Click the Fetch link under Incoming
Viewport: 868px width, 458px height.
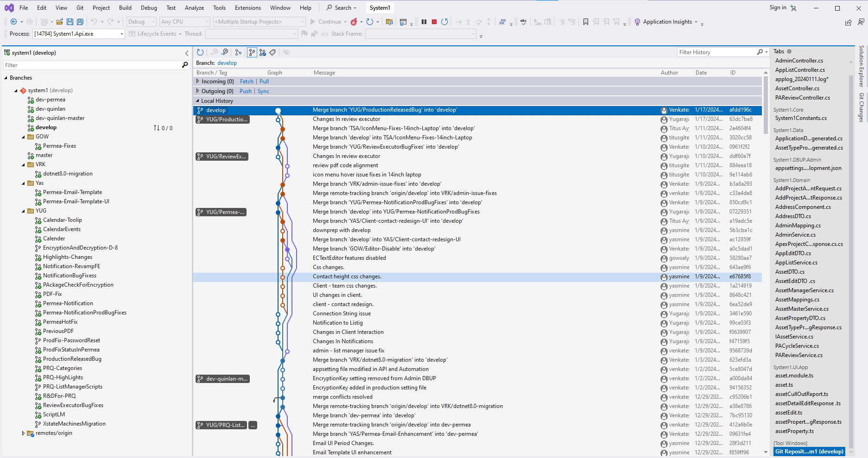[247, 82]
